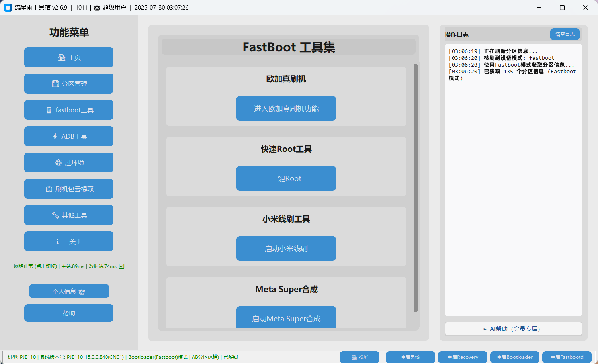The image size is (598, 364).
Task: Reboot device via 重启Recovery
Action: 462,357
